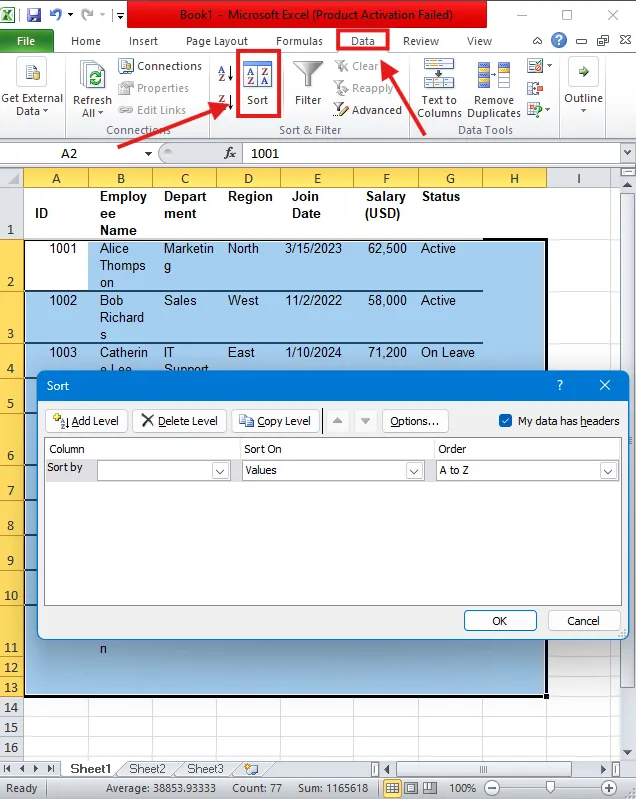The height and width of the screenshot is (799, 636).
Task: Switch to the Page Layout tab
Action: click(217, 41)
